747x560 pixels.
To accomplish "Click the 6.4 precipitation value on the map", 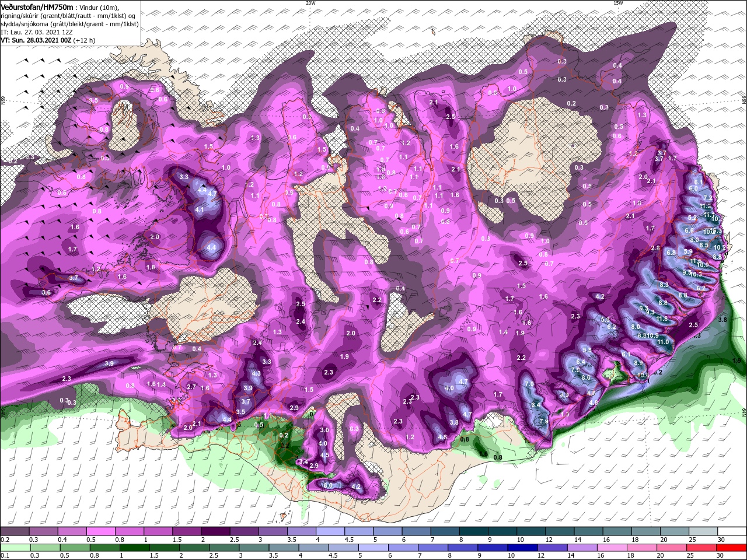I will pyautogui.click(x=580, y=362).
